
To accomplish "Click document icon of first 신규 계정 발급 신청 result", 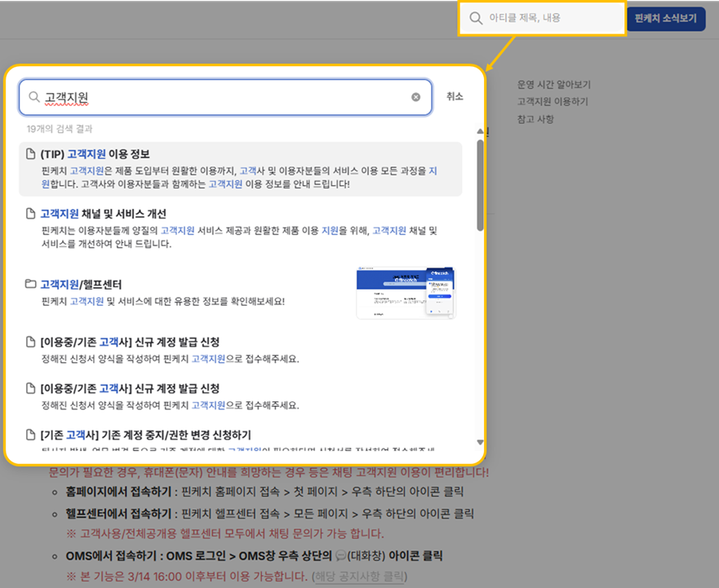I will [31, 342].
